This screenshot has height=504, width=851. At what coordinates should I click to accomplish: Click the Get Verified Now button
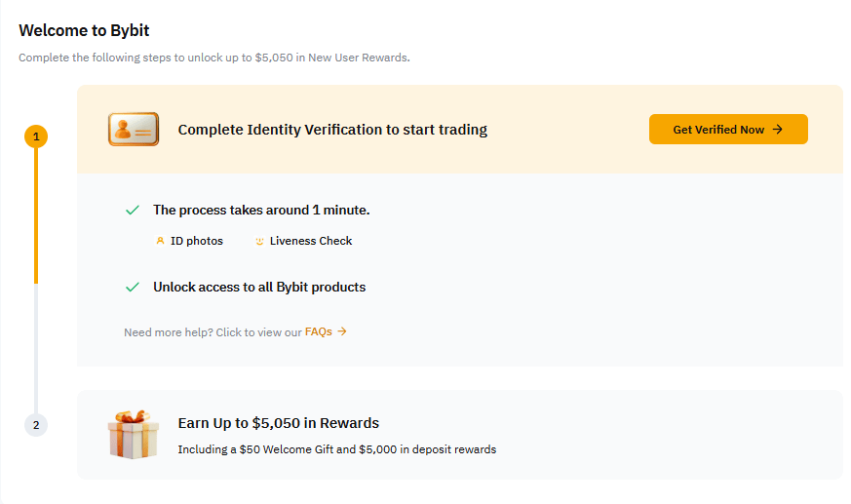728,129
